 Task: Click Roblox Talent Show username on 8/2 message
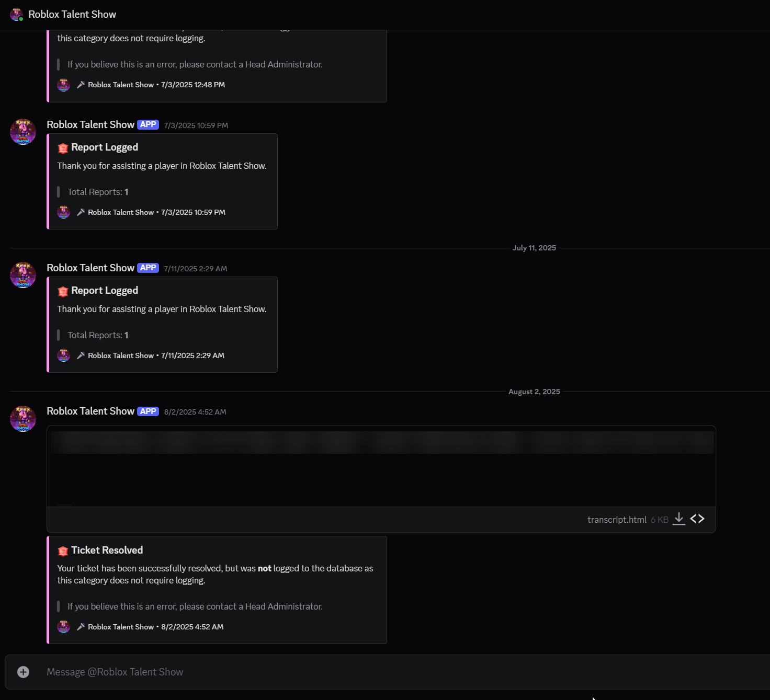(x=90, y=411)
